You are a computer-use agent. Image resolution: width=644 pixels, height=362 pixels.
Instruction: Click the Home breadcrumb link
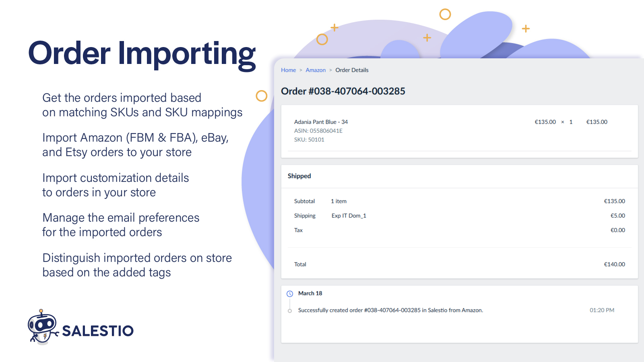pyautogui.click(x=288, y=70)
